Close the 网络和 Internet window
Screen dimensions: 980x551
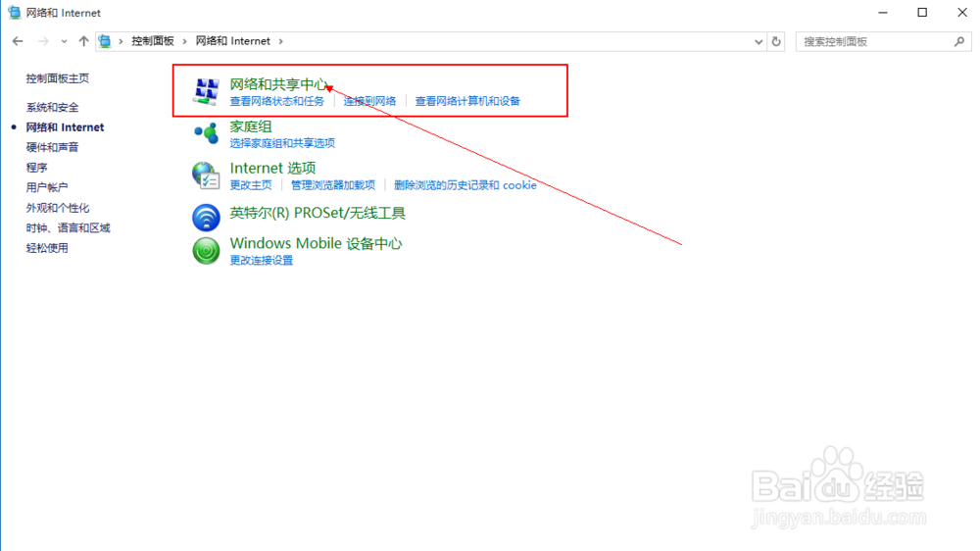962,13
